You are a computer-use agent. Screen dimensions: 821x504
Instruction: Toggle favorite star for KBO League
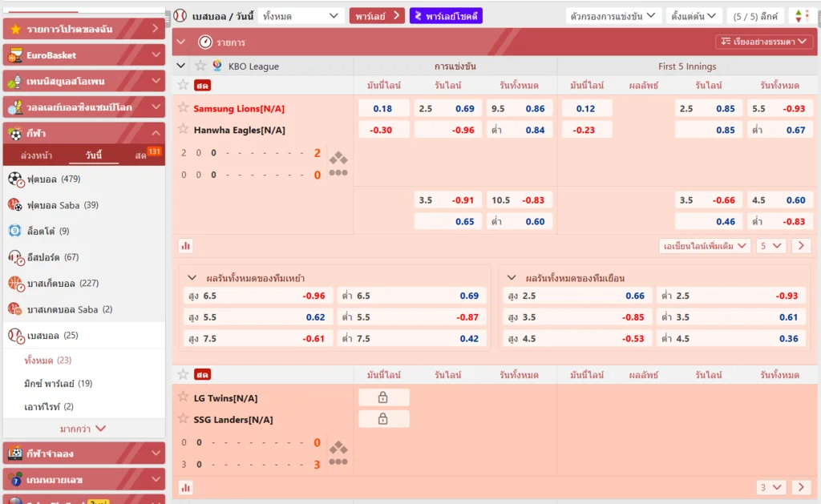200,66
